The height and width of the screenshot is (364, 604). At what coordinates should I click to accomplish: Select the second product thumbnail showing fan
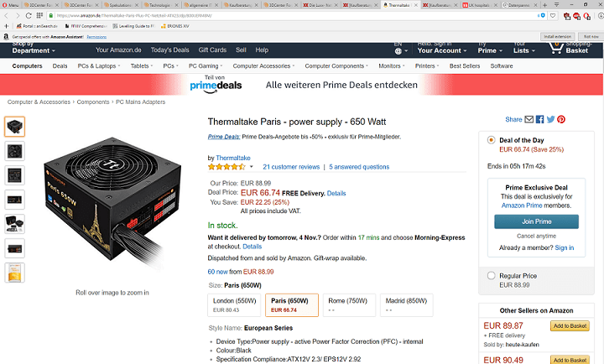coord(14,151)
